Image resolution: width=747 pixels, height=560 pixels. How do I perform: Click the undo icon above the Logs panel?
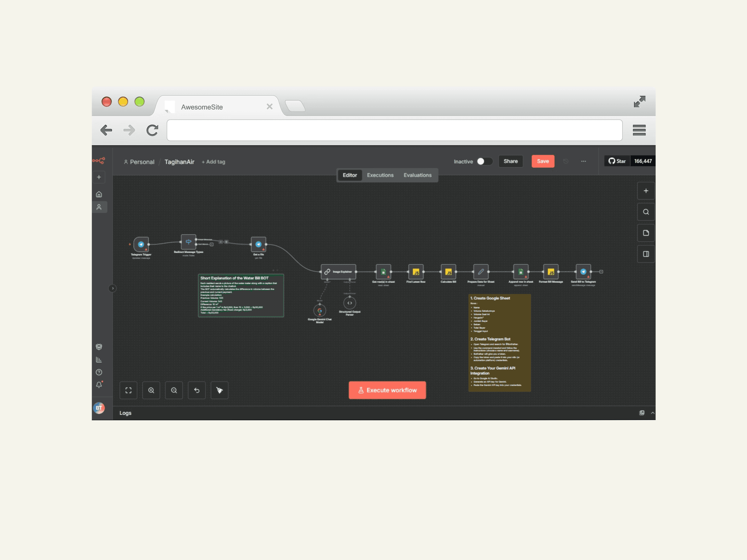[x=197, y=390]
